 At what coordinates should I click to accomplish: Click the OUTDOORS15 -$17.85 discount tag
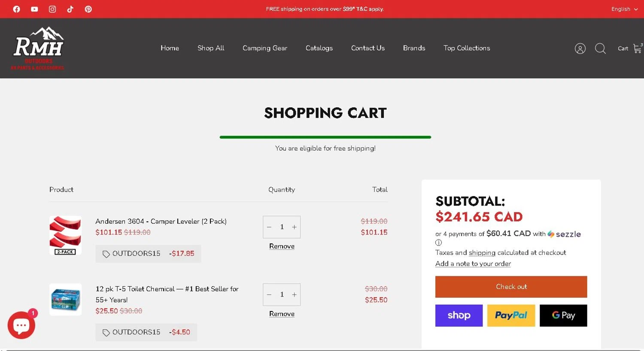click(148, 254)
